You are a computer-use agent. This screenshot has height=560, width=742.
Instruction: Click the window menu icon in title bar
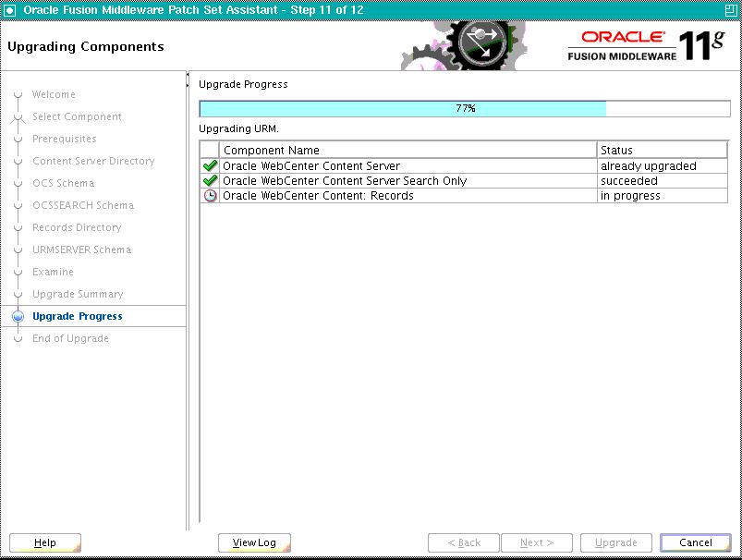click(x=9, y=10)
